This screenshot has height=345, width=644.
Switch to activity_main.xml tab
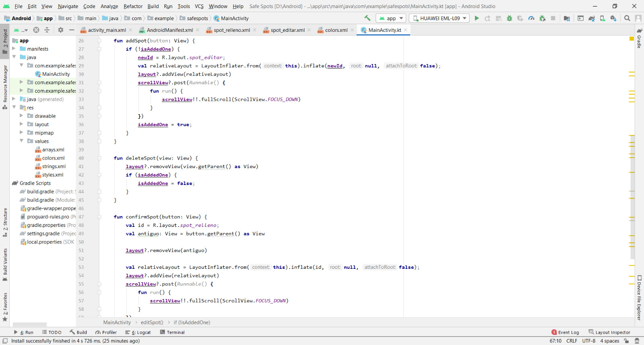(x=107, y=30)
